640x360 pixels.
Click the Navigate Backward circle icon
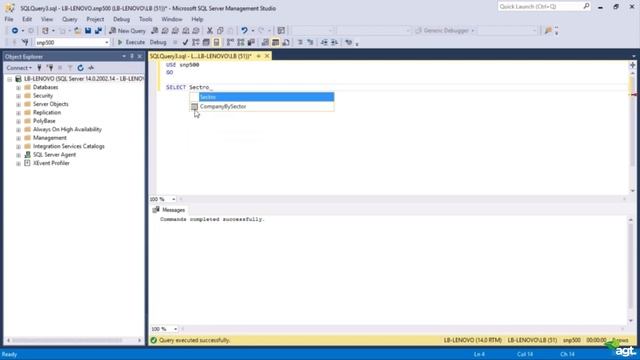pos(15,31)
